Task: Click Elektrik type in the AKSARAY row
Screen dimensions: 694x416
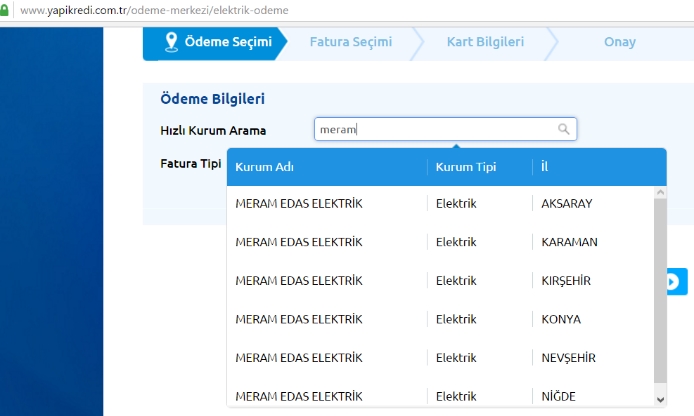Action: click(x=456, y=204)
